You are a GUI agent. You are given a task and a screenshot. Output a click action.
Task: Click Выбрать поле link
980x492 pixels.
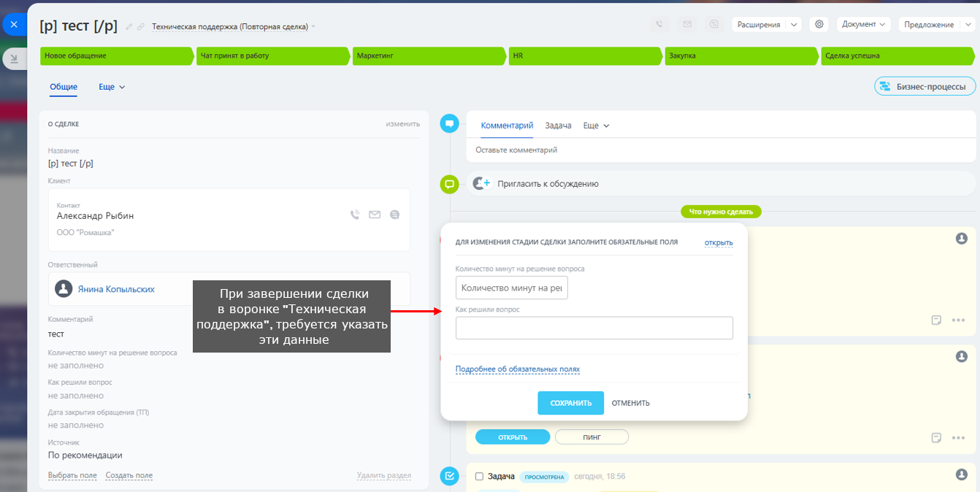point(72,475)
